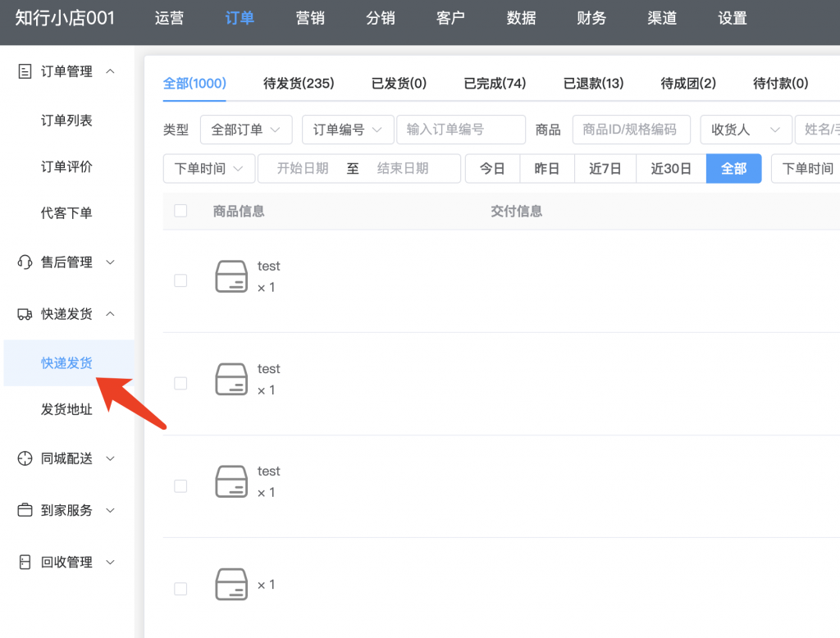
Task: Tick the checkbox for the first test order
Action: (180, 280)
